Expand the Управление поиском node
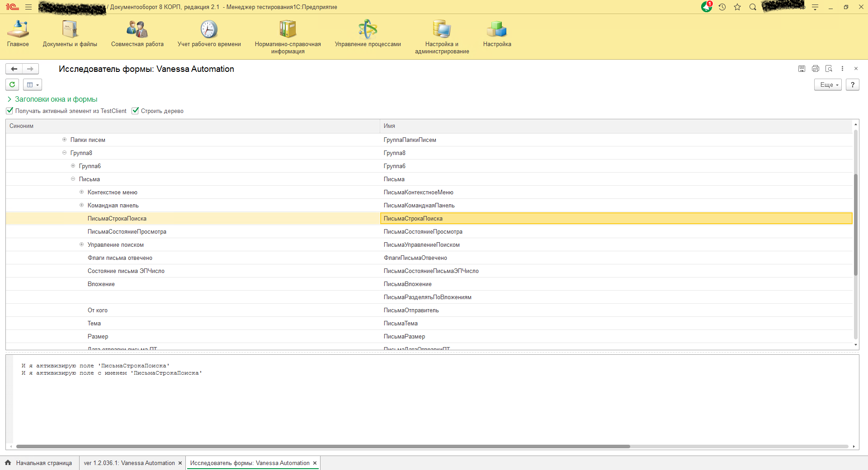The height and width of the screenshot is (470, 868). (x=81, y=244)
